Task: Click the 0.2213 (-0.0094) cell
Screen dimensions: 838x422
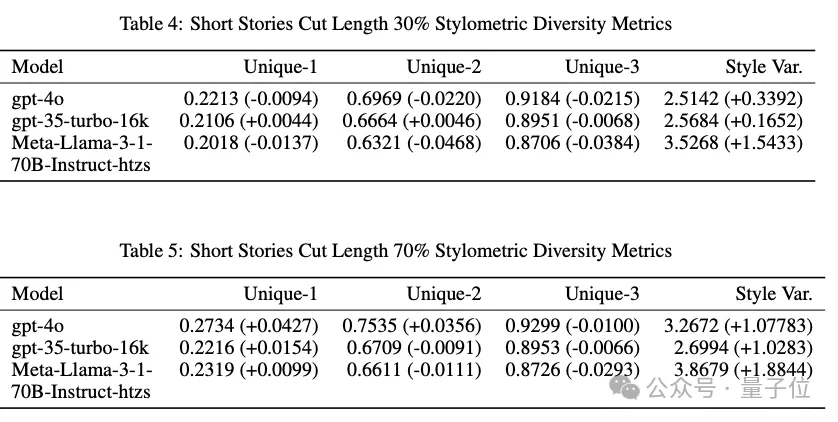Action: [250, 99]
